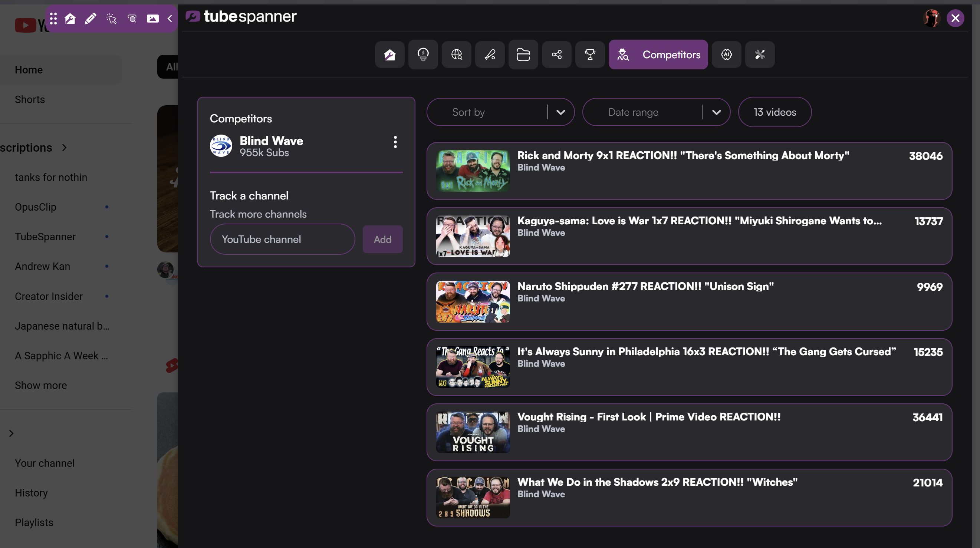This screenshot has height=548, width=980.
Task: Click the image picture icon on purple toolbar
Action: [153, 18]
